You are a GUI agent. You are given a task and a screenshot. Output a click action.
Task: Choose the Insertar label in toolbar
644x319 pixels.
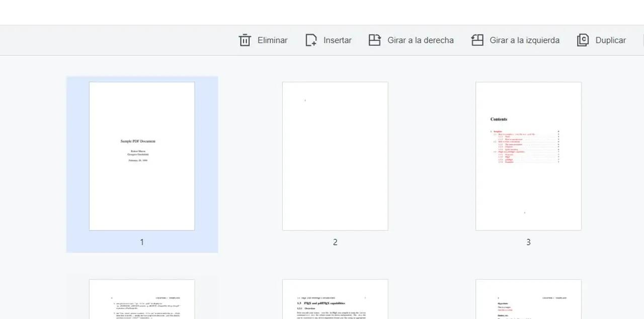(x=338, y=40)
